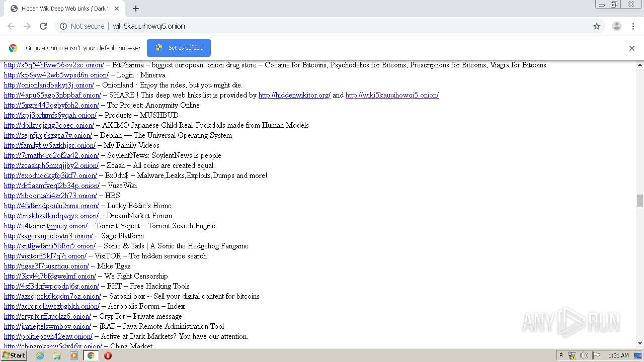Viewport: 644px width, 362px height.
Task: View site information next to Not secure
Action: pos(63,26)
